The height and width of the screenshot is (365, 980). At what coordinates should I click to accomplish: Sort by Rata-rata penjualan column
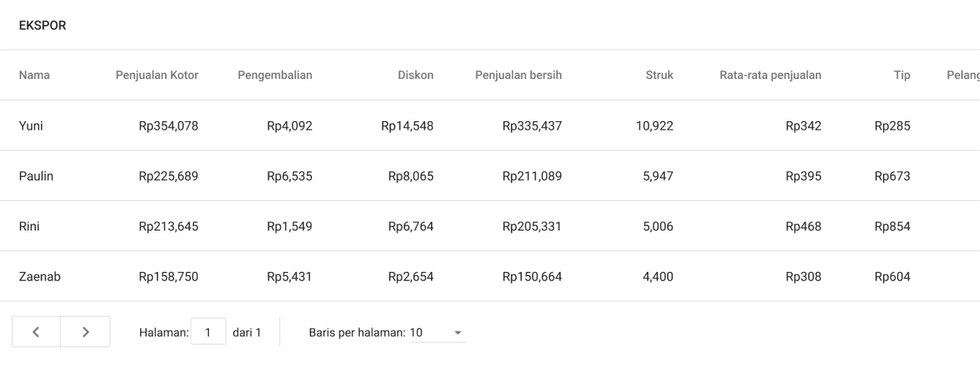pos(770,76)
